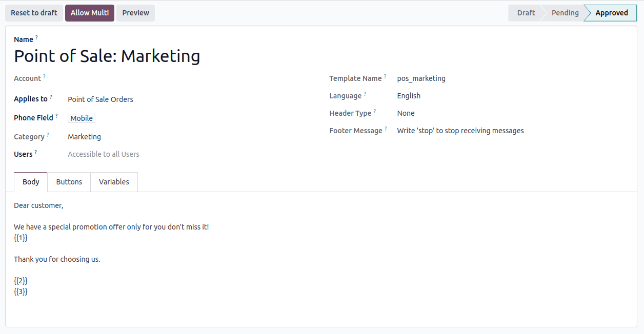Viewport: 644px width, 334px height.
Task: Open the empty Account selector
Action: (x=103, y=78)
